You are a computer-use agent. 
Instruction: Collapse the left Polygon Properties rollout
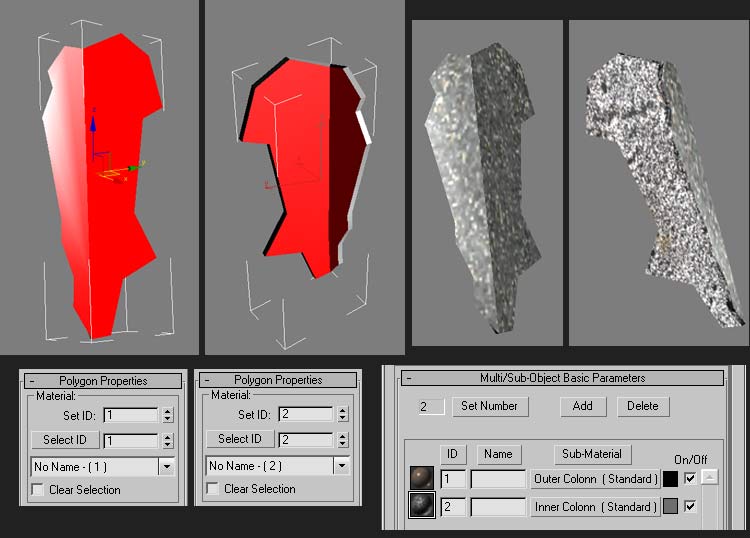[x=32, y=381]
